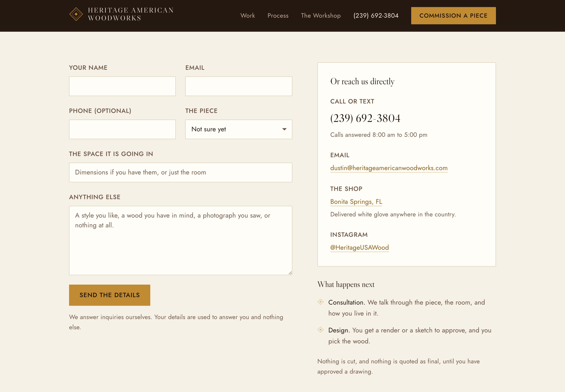Click the 'Or reach us directly' heading

coord(362,82)
